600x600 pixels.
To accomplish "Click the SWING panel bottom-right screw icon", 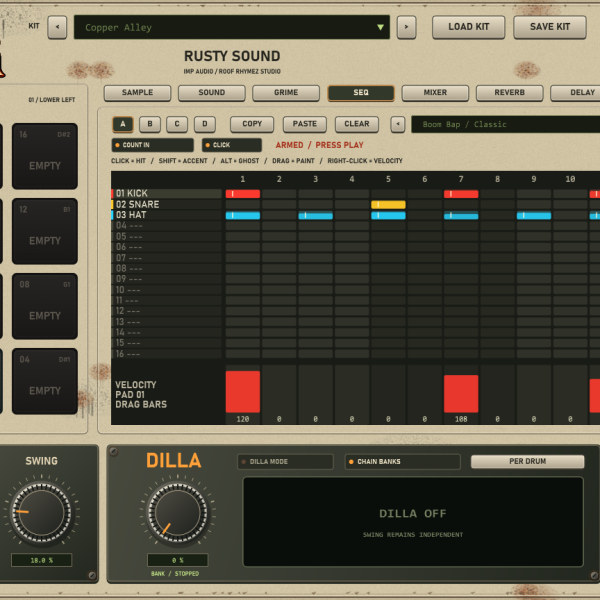I will pos(92,575).
